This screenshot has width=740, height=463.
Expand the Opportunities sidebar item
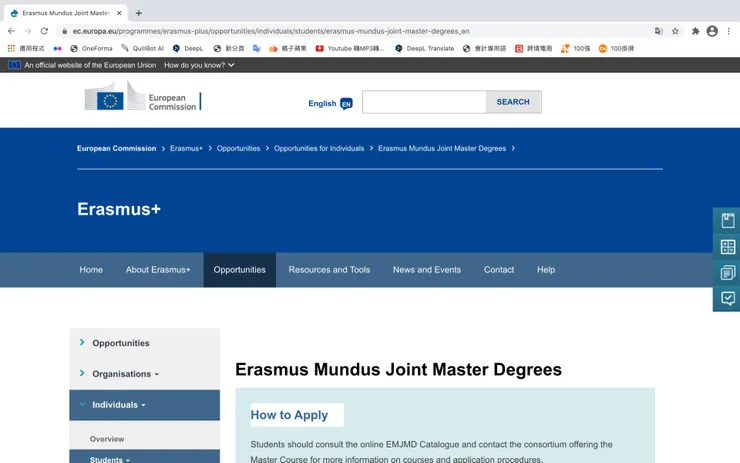click(x=144, y=343)
